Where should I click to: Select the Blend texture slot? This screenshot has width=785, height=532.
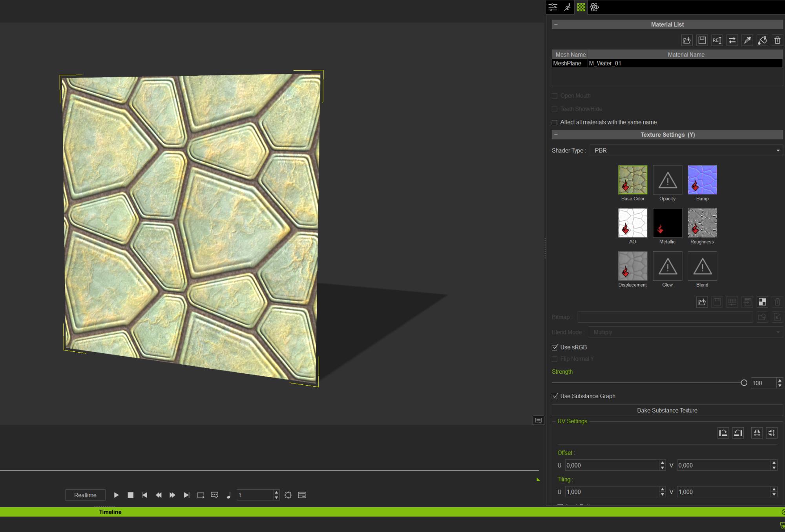coord(702,266)
